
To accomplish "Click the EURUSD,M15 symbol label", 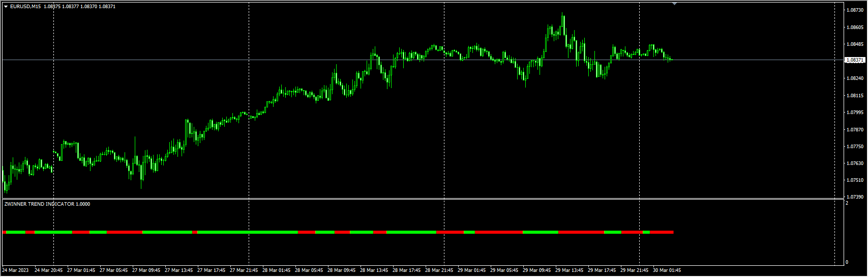I will pos(25,7).
